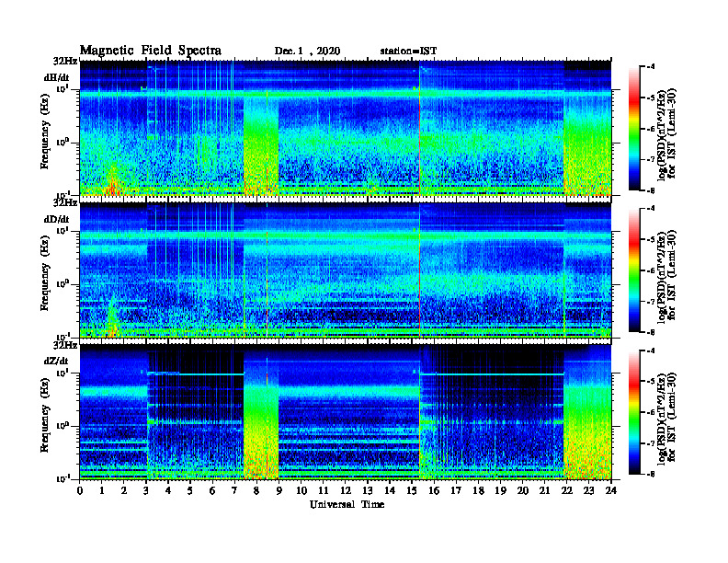Click the 32Hz label above dH/dt
The height and width of the screenshot is (563, 728).
(x=65, y=61)
